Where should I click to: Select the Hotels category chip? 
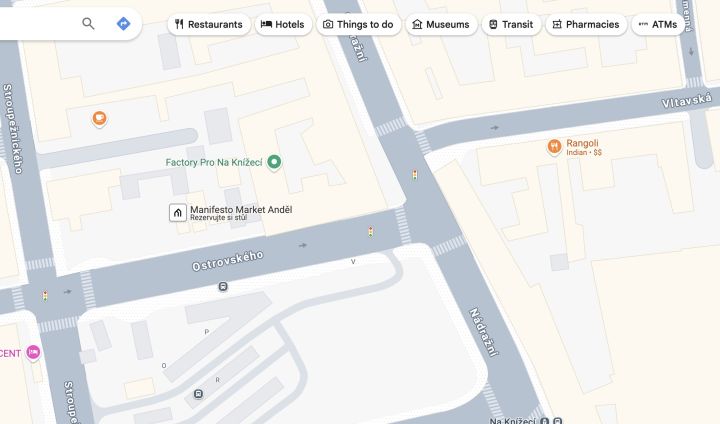tap(283, 24)
